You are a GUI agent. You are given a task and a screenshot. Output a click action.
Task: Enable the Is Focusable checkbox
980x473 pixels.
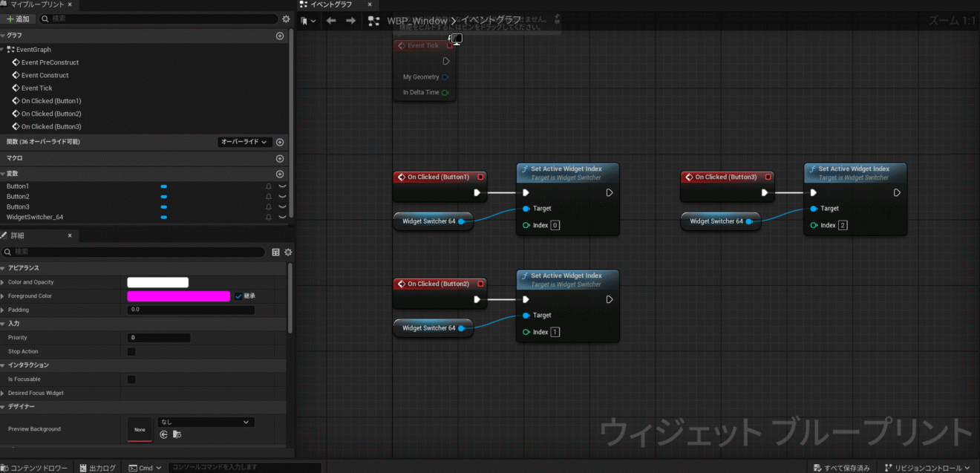click(x=132, y=379)
